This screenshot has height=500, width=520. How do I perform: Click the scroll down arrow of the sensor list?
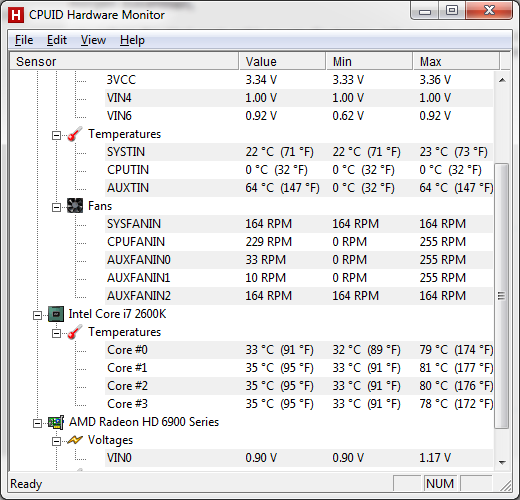(x=502, y=462)
